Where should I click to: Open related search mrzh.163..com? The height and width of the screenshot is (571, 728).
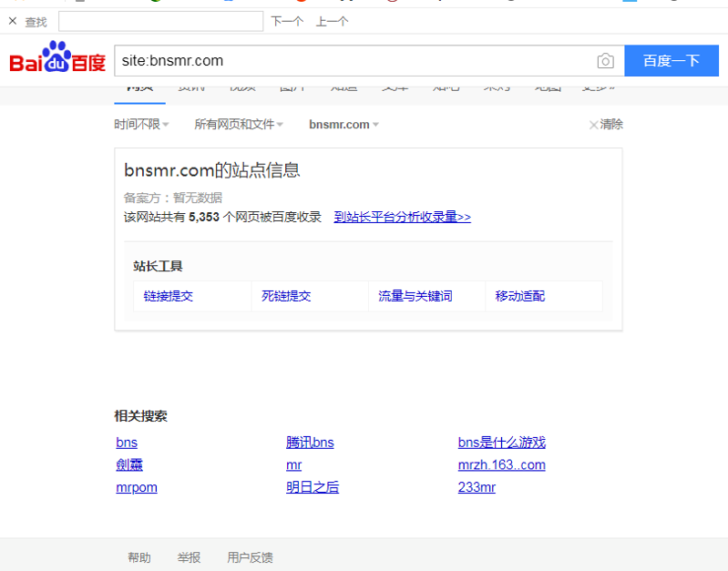(x=502, y=464)
